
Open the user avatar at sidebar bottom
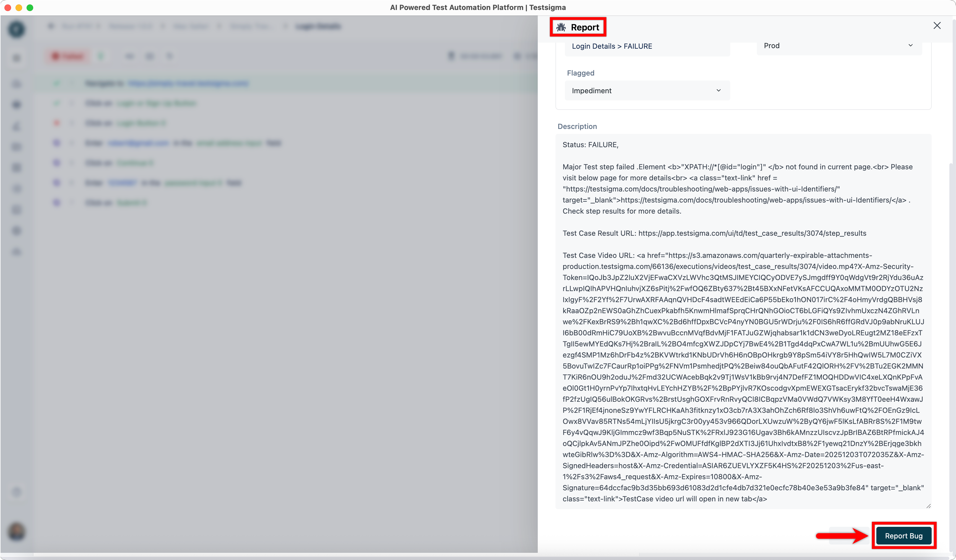tap(17, 531)
